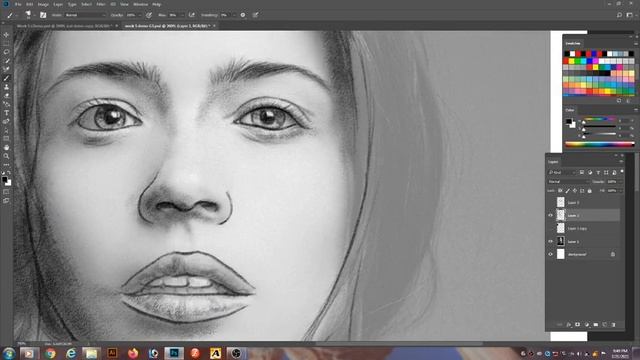The width and height of the screenshot is (640, 360).
Task: Add a layer style with fx icon
Action: pyautogui.click(x=569, y=324)
